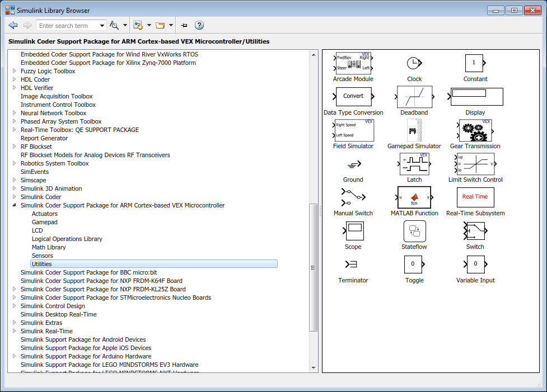Image resolution: width=547 pixels, height=392 pixels.
Task: Select the MATLAB Function block
Action: pyautogui.click(x=414, y=197)
